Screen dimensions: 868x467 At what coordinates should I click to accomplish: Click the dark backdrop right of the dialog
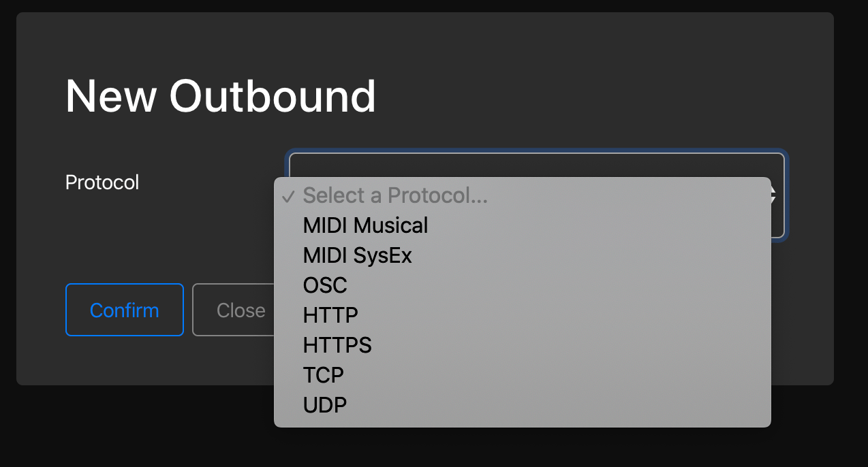tap(850, 204)
